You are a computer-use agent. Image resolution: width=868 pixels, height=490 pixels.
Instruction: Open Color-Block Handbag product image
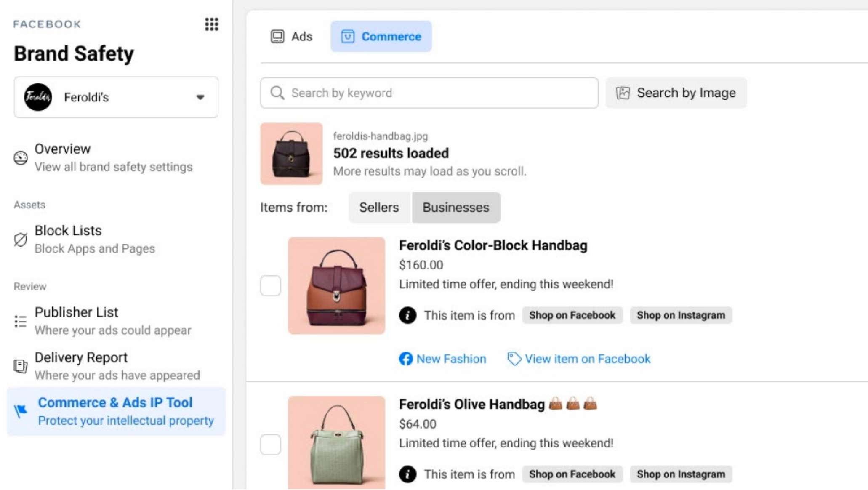pos(336,286)
